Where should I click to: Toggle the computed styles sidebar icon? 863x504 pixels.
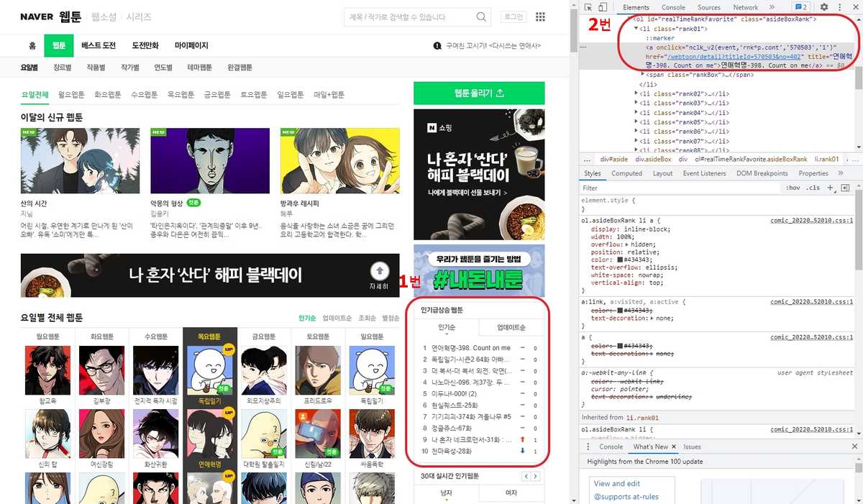[845, 188]
